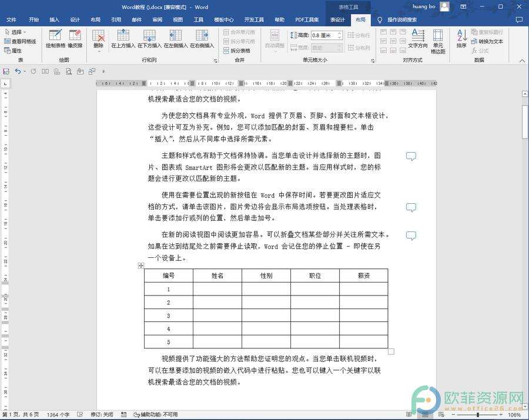
Task: Insert column to the right (在右侧插入)
Action: tap(202, 39)
